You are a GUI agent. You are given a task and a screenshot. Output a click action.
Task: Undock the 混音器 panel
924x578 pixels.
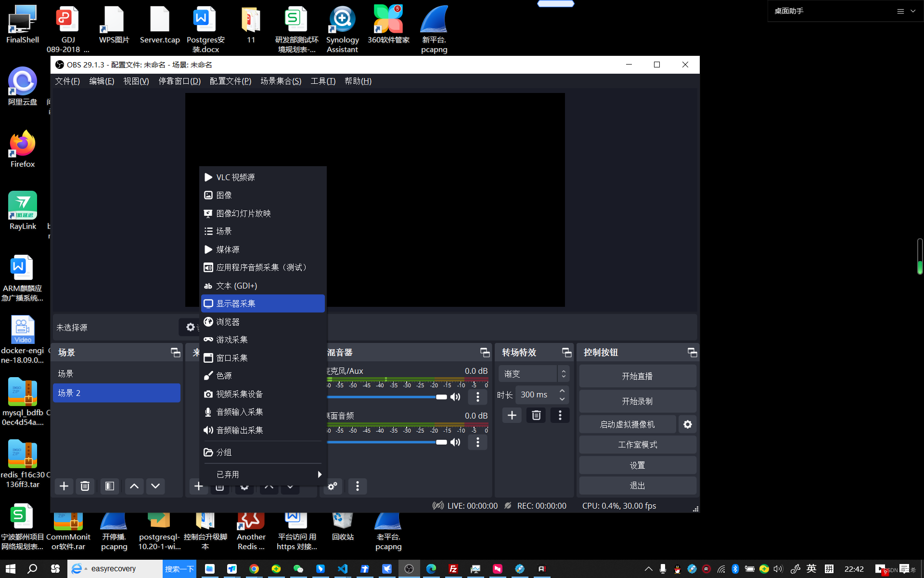485,353
